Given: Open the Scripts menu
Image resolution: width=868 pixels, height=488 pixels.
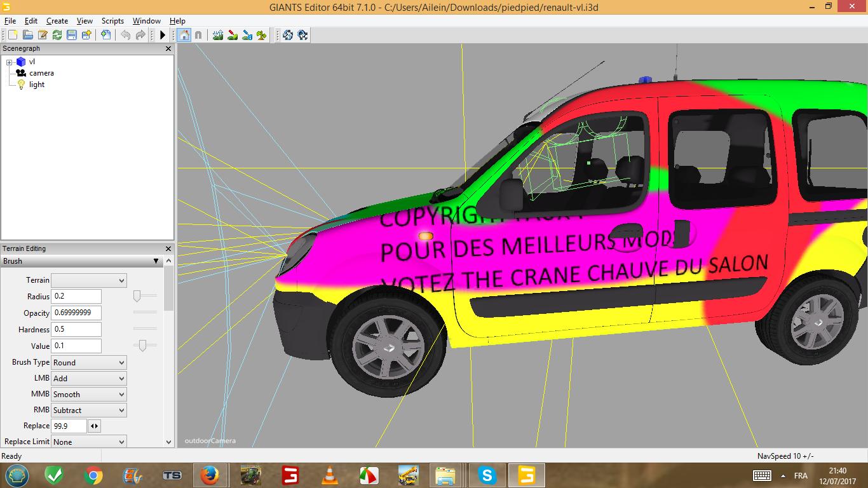Looking at the screenshot, I should point(112,21).
